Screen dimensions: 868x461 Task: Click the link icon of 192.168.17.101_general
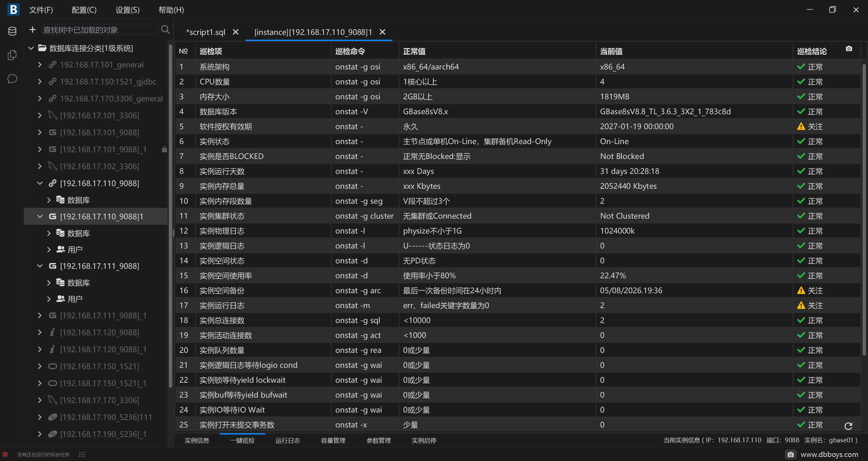point(52,64)
